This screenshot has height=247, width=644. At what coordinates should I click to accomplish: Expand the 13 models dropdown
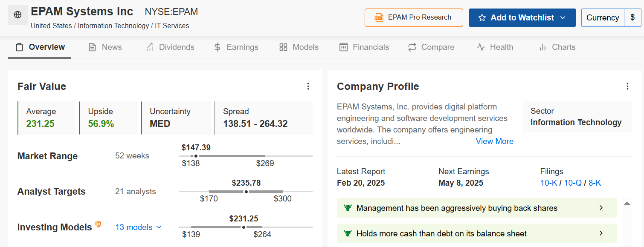tap(139, 227)
